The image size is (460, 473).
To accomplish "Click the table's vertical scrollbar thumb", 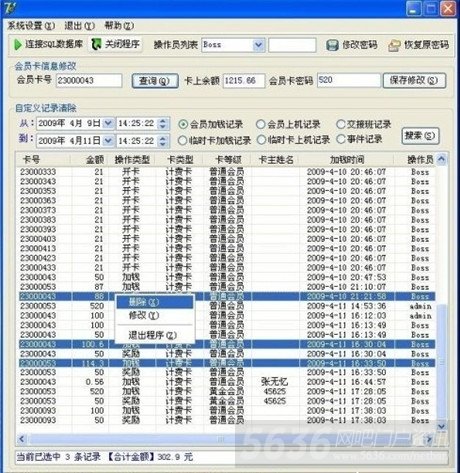I will click(x=442, y=362).
